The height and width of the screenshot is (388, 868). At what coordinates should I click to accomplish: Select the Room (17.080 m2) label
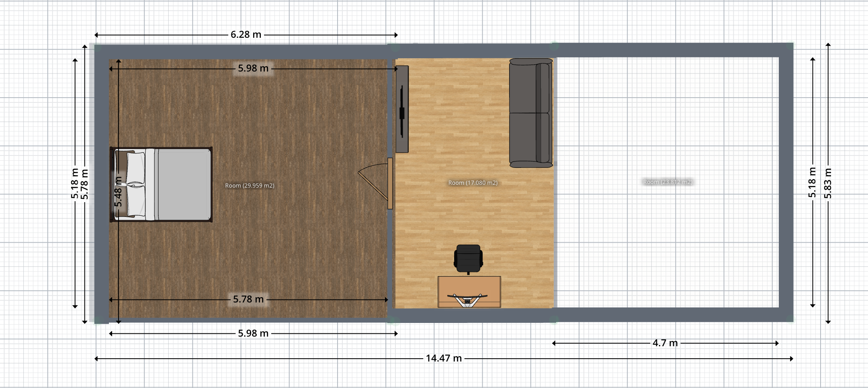[x=473, y=183]
